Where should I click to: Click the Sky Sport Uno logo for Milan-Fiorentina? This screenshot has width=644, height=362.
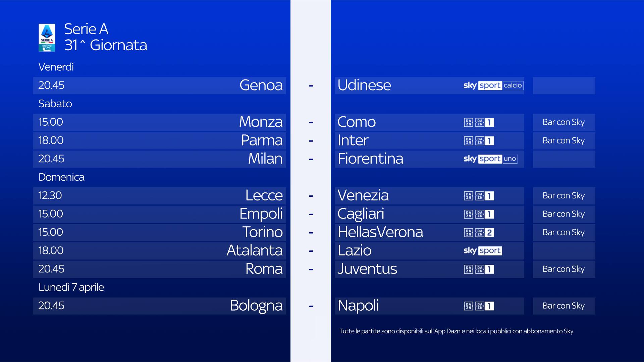[x=490, y=159]
